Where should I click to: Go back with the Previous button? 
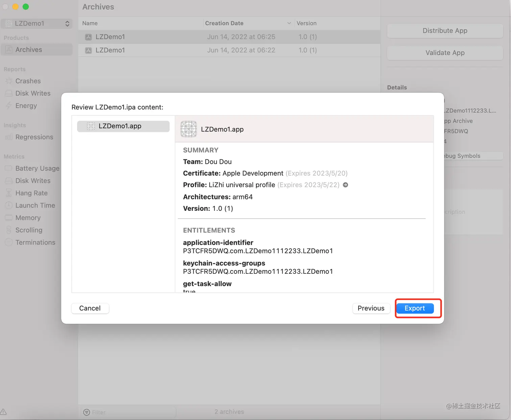(371, 308)
